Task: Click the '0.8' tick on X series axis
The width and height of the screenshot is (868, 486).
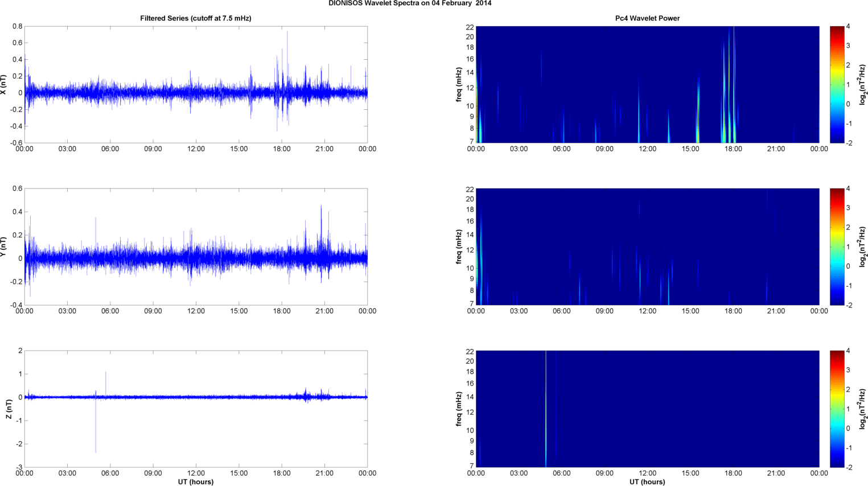Action: point(17,26)
